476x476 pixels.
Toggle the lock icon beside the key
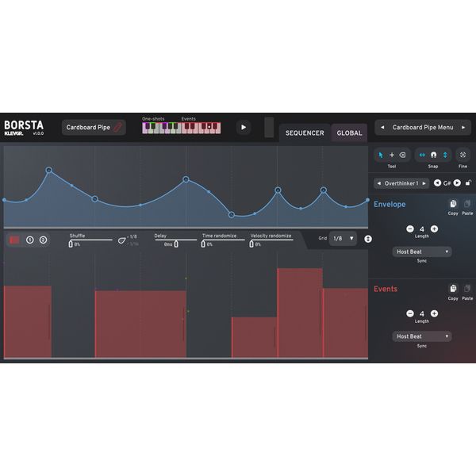coord(469,183)
